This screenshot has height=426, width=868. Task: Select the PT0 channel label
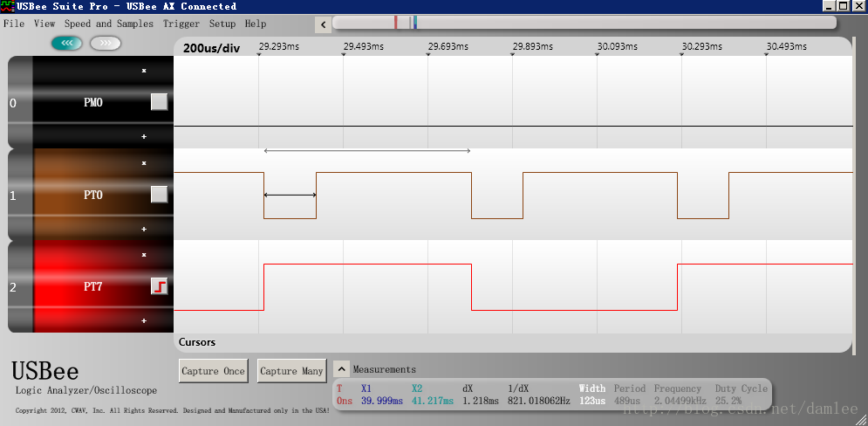tap(93, 195)
